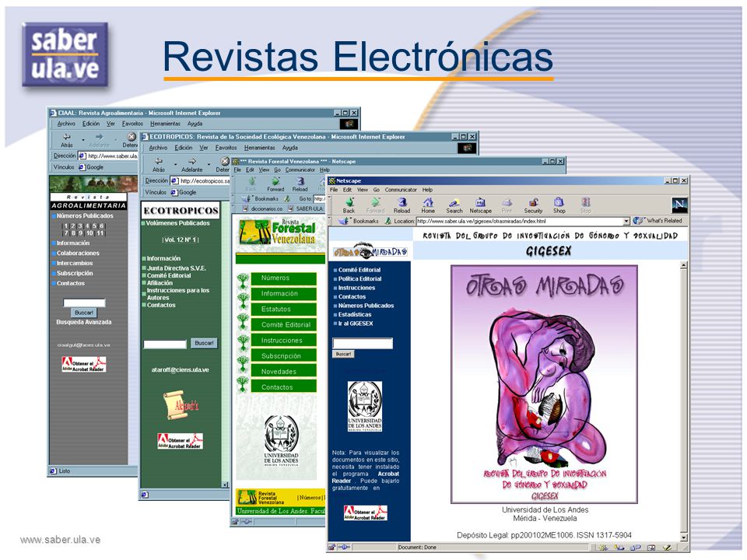Open Subscripción button in Revista Forestal page
The height and width of the screenshot is (560, 747).
click(x=283, y=356)
